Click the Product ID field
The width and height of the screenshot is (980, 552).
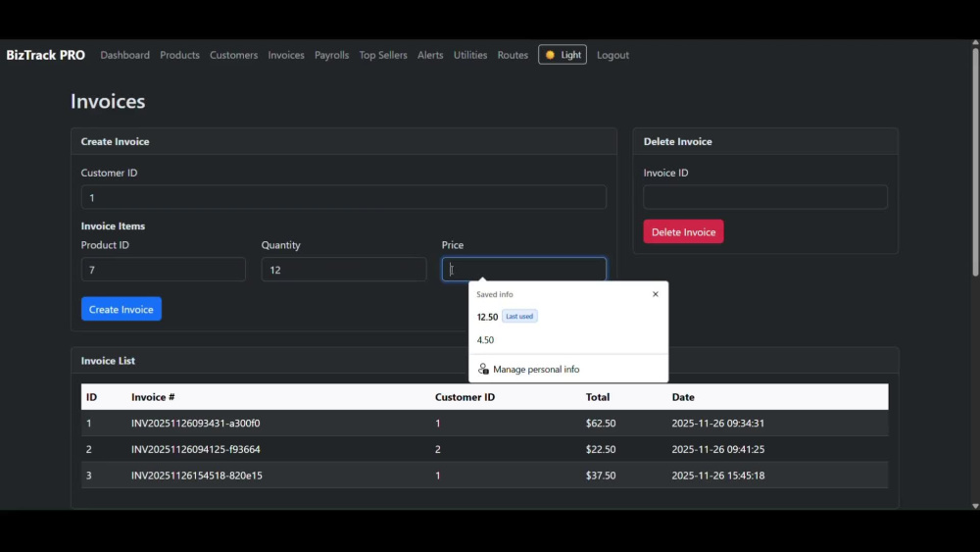point(163,270)
